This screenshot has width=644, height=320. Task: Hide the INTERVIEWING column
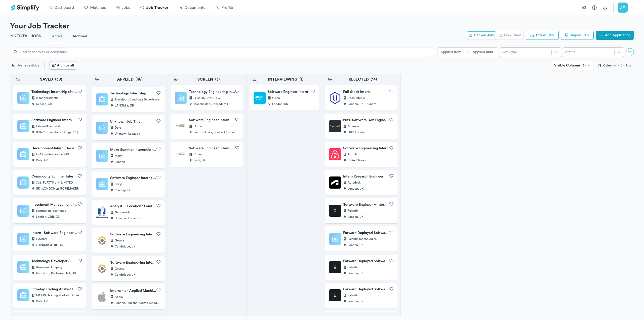(255, 80)
